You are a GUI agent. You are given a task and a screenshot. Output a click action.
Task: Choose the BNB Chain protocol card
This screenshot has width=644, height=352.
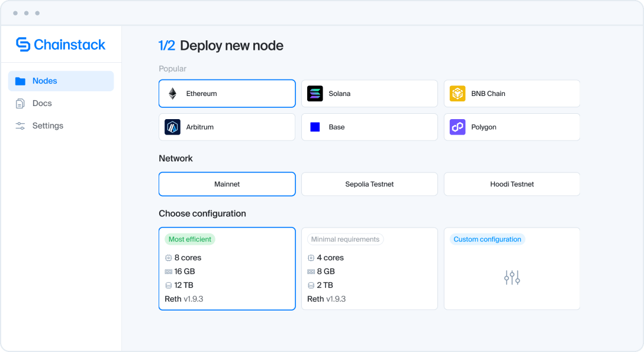pos(512,94)
